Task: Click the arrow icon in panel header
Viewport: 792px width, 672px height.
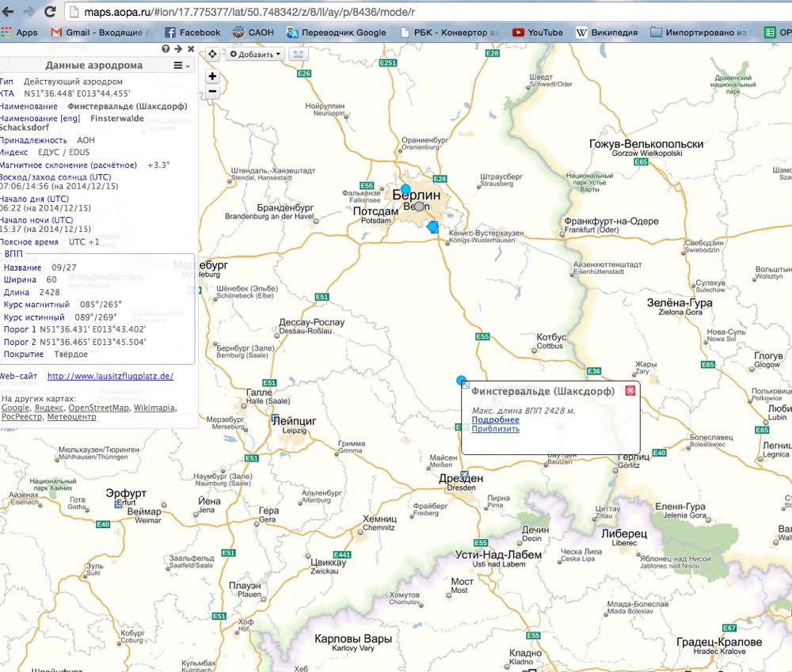Action: click(178, 49)
